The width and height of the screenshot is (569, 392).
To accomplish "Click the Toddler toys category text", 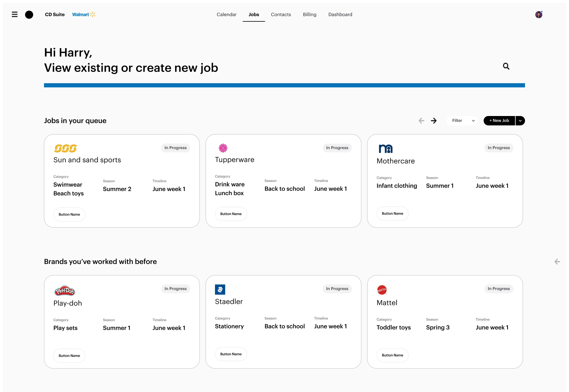I will click(394, 328).
